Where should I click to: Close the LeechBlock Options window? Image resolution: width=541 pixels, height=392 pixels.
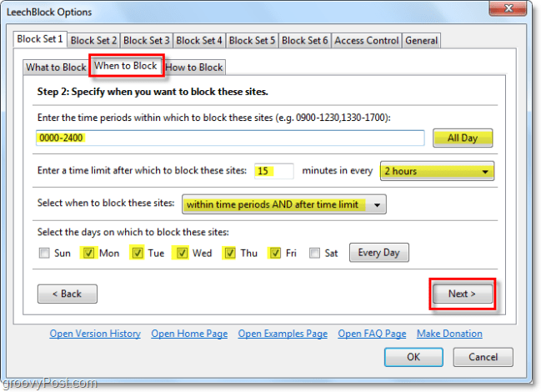pyautogui.click(x=508, y=8)
